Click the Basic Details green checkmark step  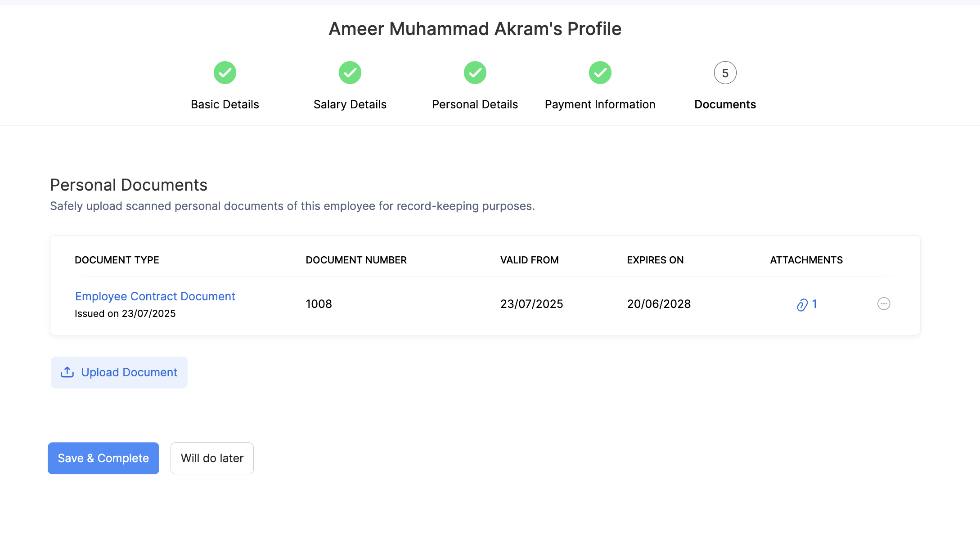pos(225,73)
